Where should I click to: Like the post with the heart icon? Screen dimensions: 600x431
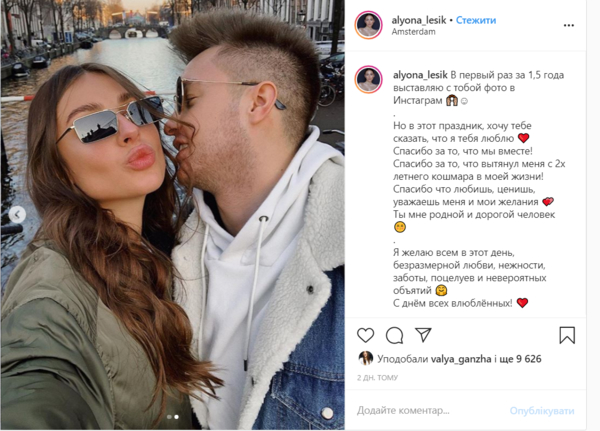click(x=365, y=335)
